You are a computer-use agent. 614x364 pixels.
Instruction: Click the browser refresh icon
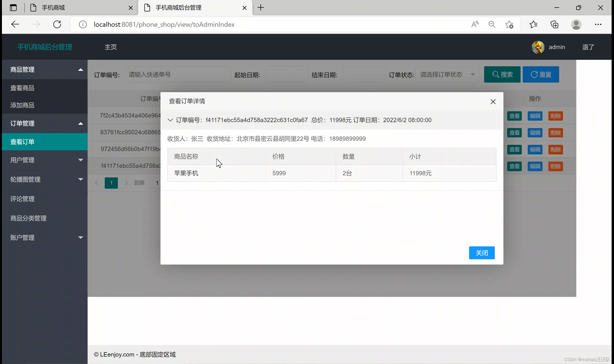tap(57, 24)
